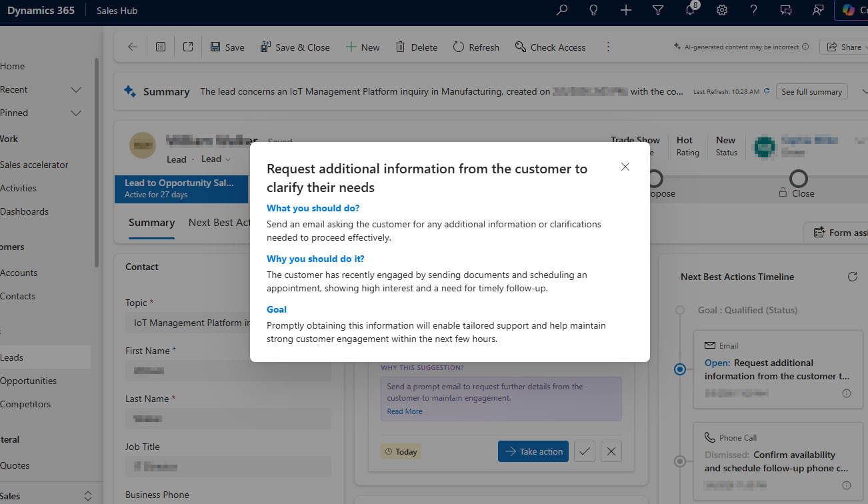Open the Request additional information email card

(x=777, y=369)
